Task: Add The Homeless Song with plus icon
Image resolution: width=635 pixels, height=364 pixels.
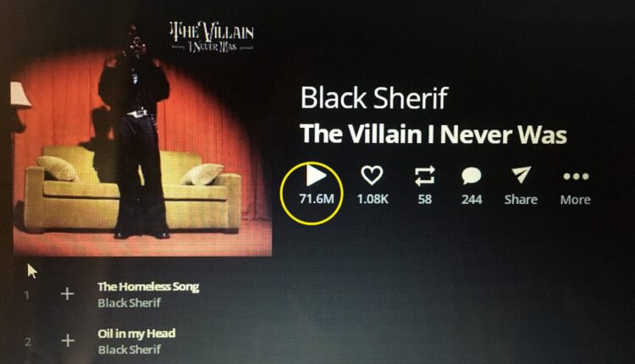Action: (67, 294)
